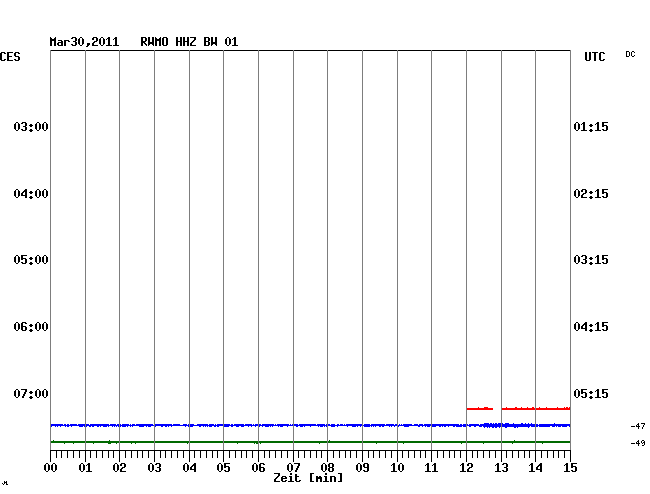Click minute tick label '08'

[327, 468]
